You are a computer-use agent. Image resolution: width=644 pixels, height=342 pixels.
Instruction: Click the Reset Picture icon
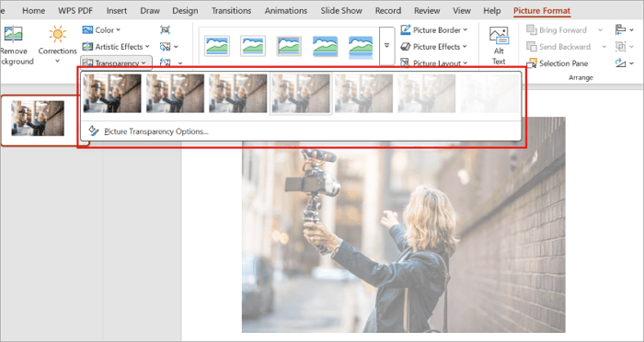pyautogui.click(x=165, y=63)
